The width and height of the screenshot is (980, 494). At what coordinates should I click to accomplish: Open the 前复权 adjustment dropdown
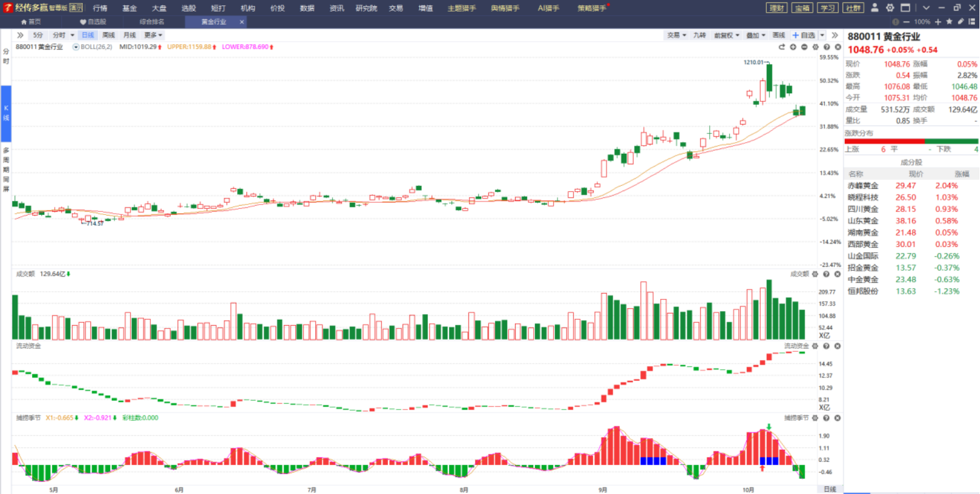point(727,35)
